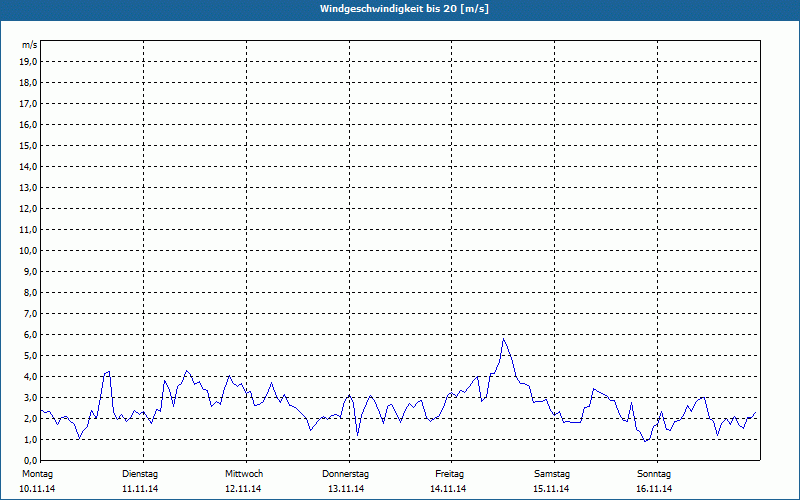Image resolution: width=800 pixels, height=500 pixels.
Task: Click the 13,0 y-axis label
Action: click(x=27, y=188)
